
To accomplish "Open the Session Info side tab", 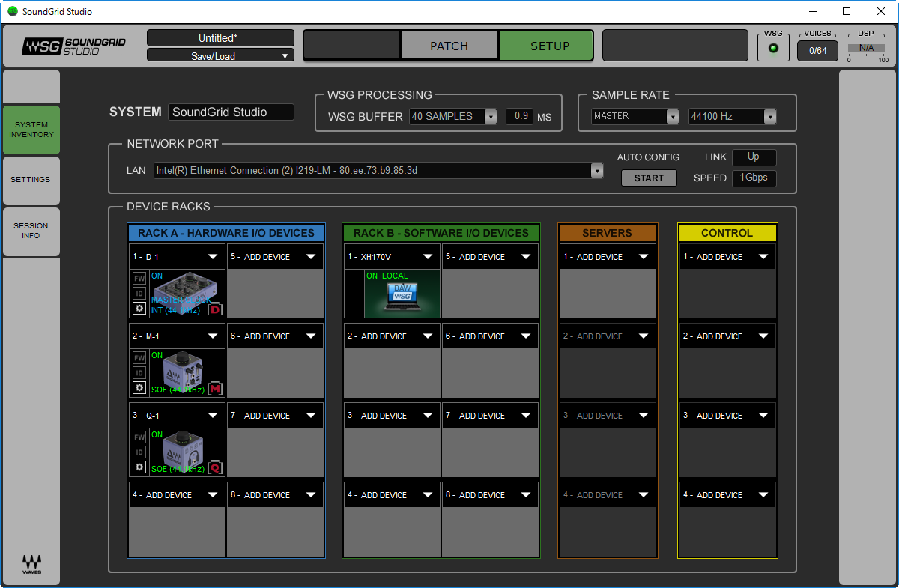I will pyautogui.click(x=31, y=231).
